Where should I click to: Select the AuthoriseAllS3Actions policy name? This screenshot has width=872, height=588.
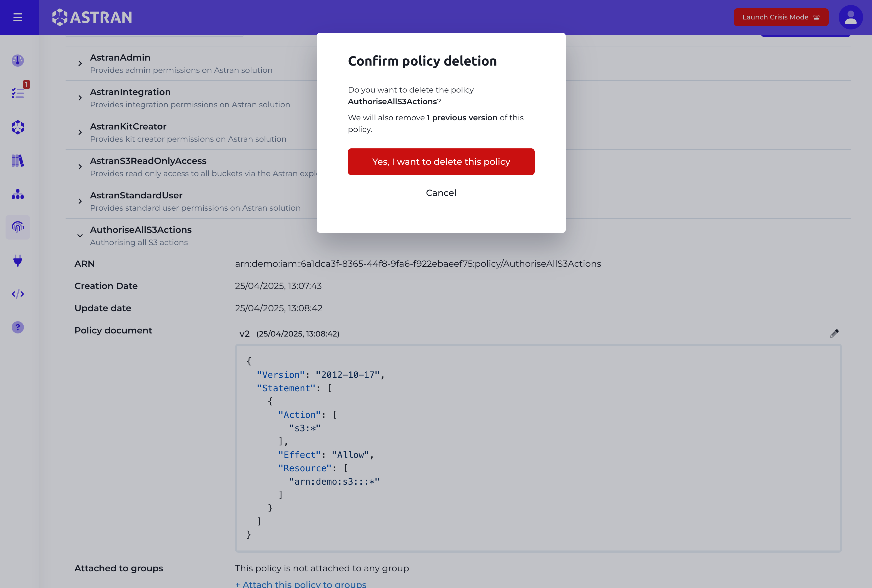coord(141,230)
